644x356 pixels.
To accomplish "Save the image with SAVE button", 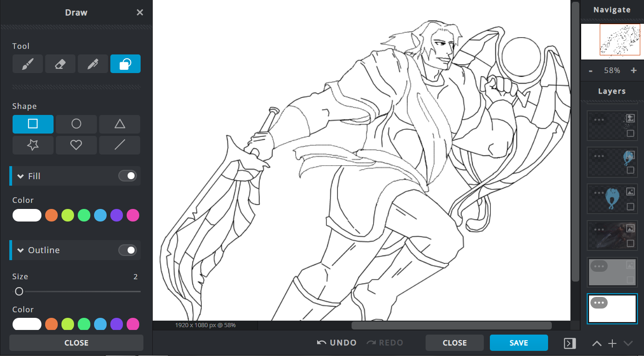I will point(519,343).
